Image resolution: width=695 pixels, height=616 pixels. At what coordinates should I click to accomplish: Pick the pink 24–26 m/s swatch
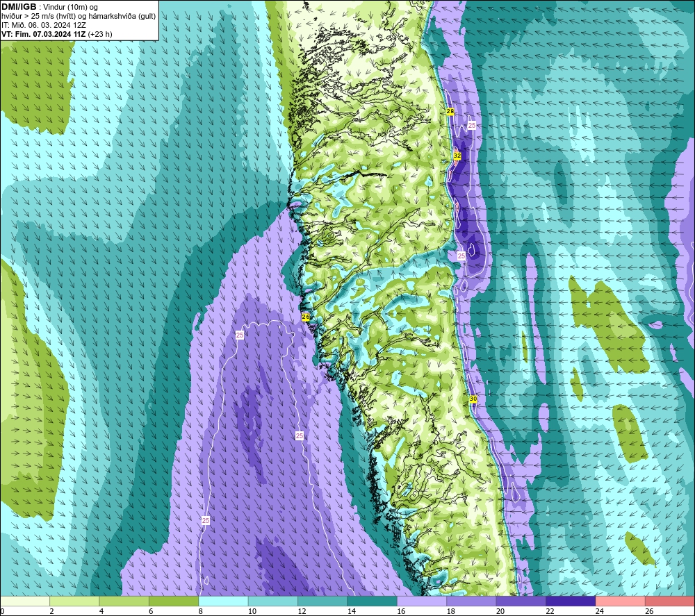click(x=621, y=601)
